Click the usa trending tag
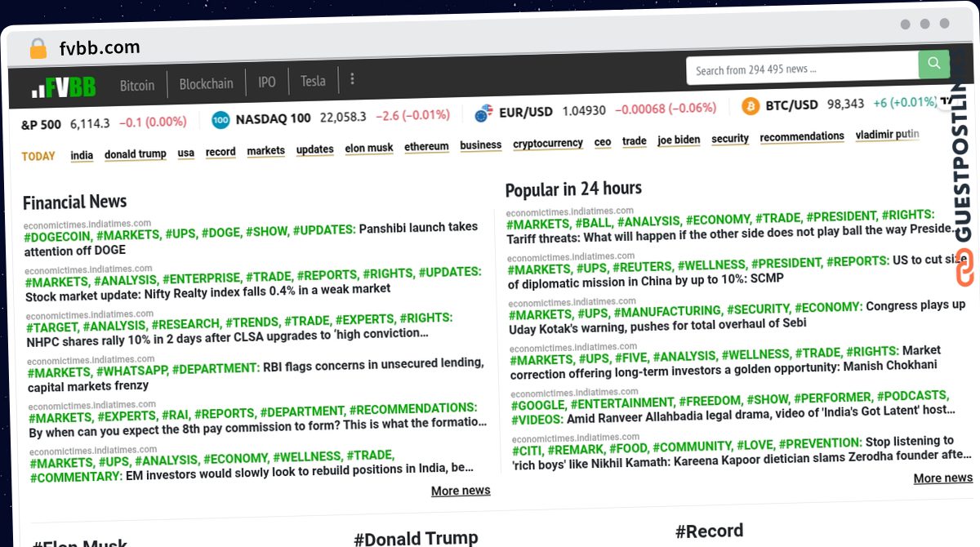Screen dimensions: 980x547 coord(186,153)
